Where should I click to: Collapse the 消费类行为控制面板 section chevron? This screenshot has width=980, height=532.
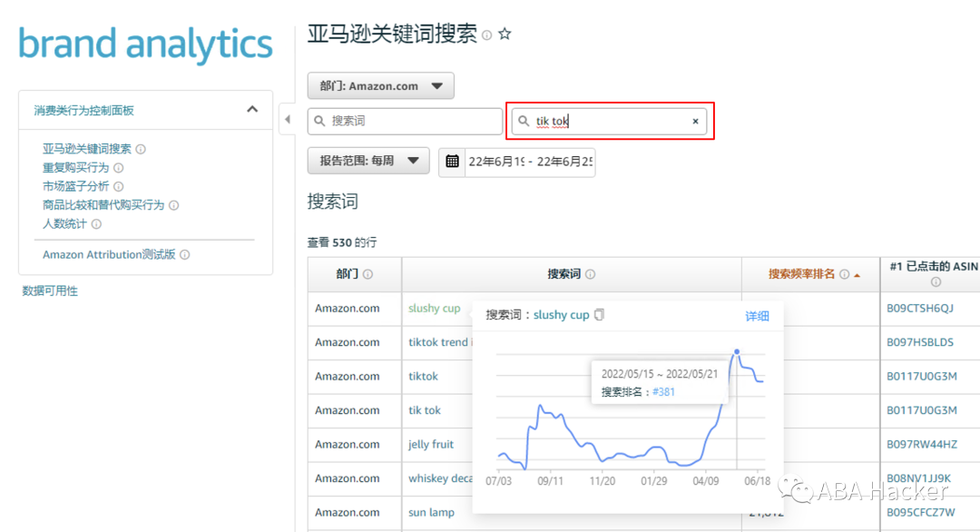click(x=252, y=110)
